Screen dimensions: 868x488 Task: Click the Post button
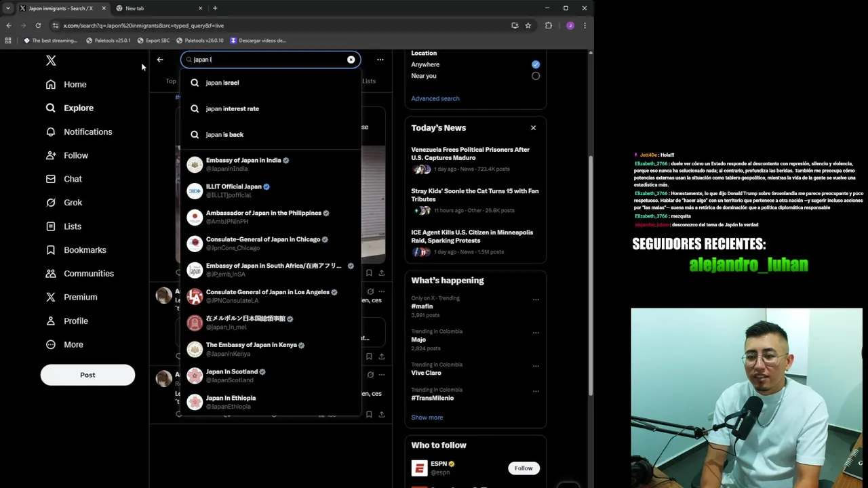click(87, 375)
